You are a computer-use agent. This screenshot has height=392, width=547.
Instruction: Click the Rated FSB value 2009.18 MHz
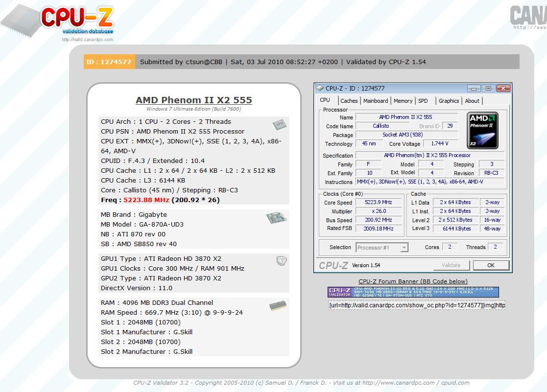(x=379, y=229)
